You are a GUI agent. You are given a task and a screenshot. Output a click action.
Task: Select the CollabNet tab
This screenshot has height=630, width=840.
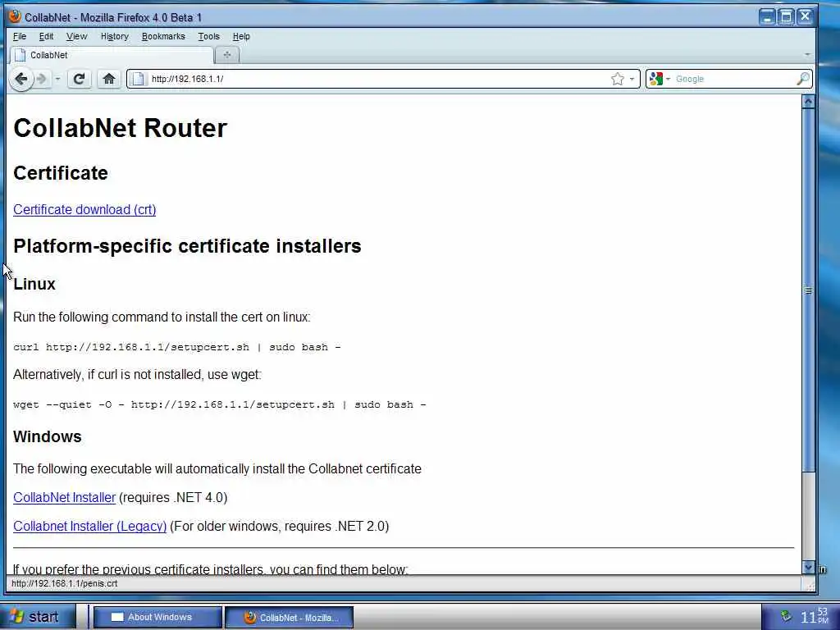tap(112, 55)
